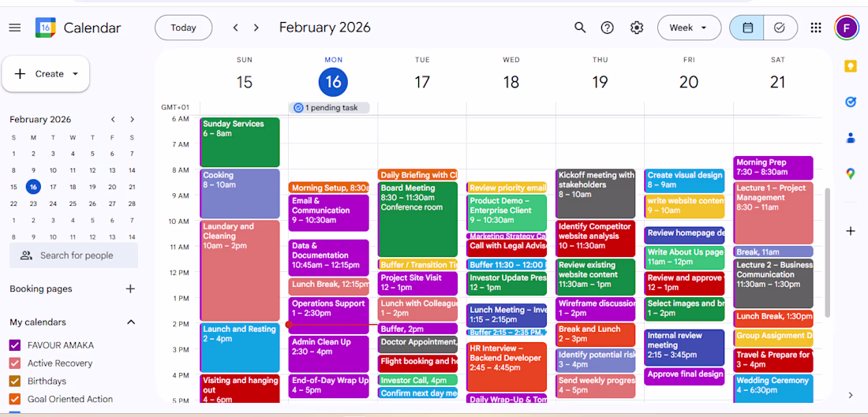Open Email & Communication event

pyautogui.click(x=329, y=213)
